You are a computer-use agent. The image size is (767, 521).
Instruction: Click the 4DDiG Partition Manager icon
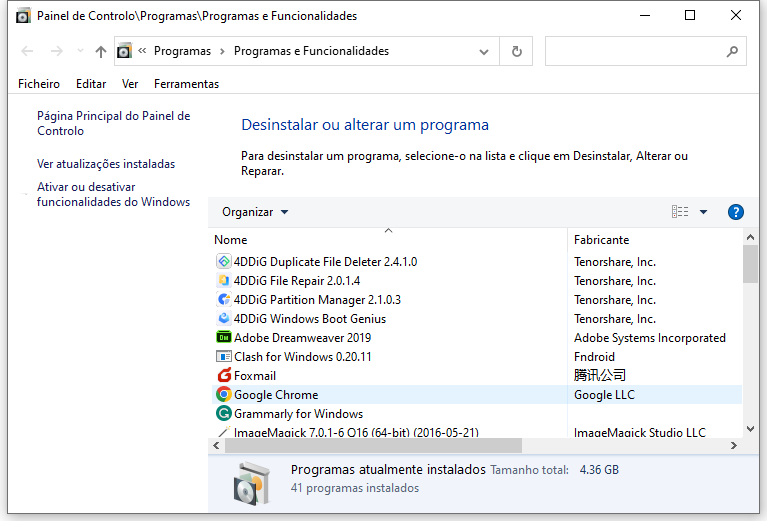click(x=224, y=299)
